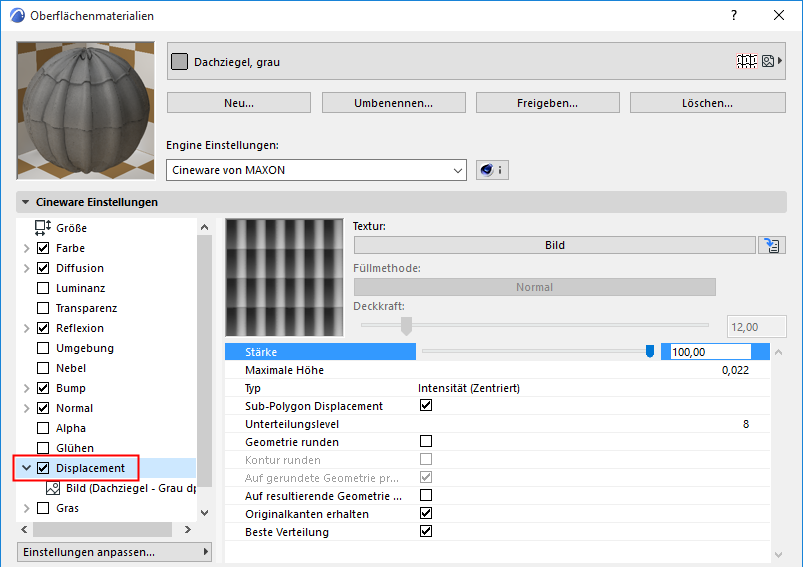The width and height of the screenshot is (803, 567).
Task: Expand the Gras tree node
Action: (x=27, y=508)
